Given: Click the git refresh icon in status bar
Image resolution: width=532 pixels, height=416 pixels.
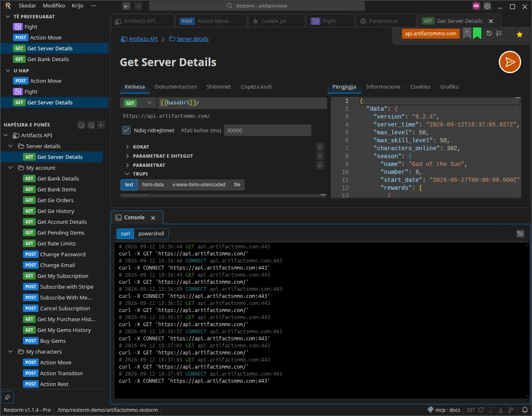Looking at the screenshot, I should 481,410.
